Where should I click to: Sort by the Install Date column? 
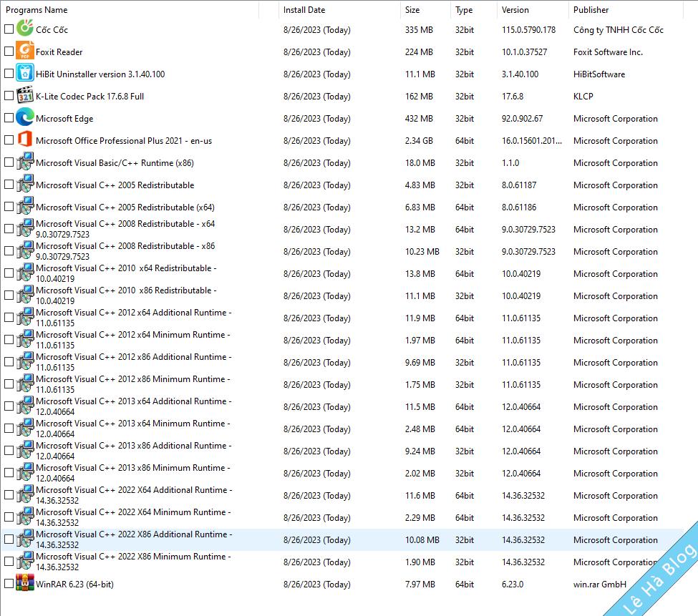click(304, 10)
